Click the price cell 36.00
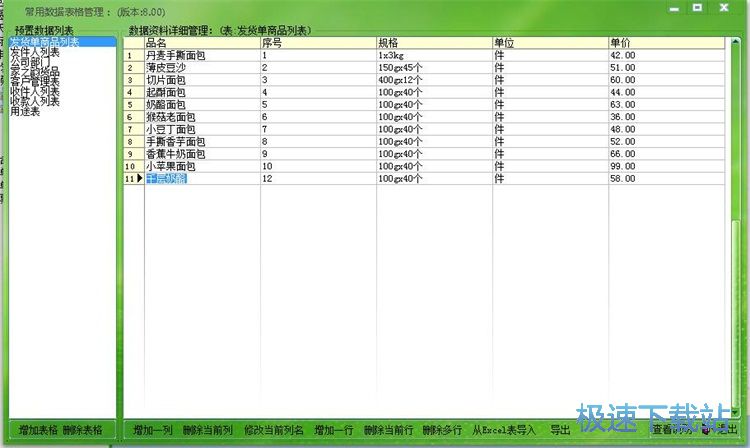Viewport: 750px width, 448px height. [x=667, y=117]
